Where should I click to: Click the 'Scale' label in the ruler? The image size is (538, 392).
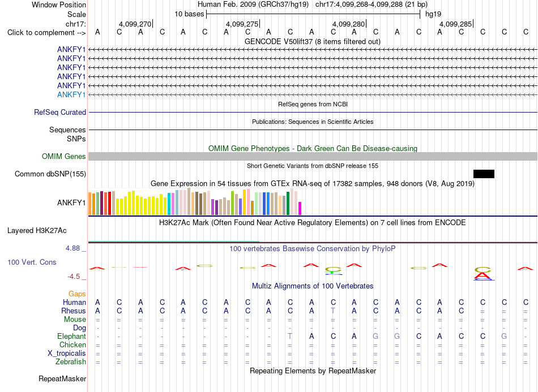click(x=76, y=14)
